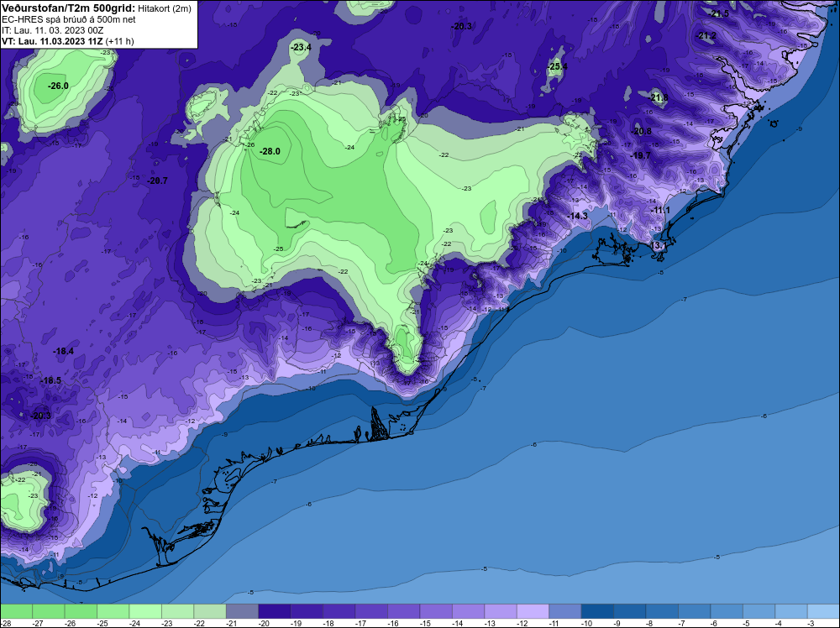Pick the light green -24 legend swatch
840x628 pixels.
[x=145, y=611]
